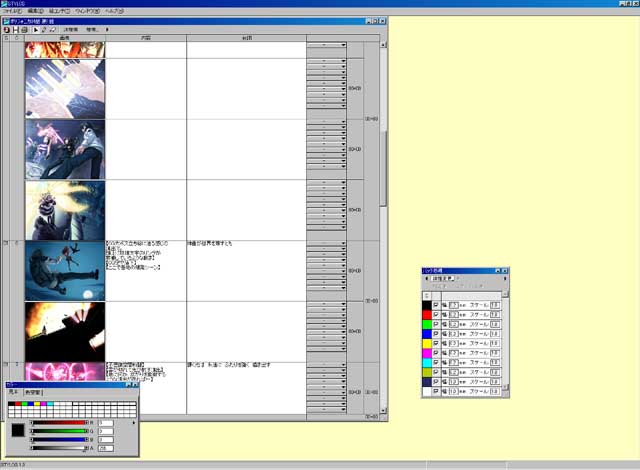The image size is (640, 470).
Task: Open the topmost dropdown in the fight scene row
Action: pos(327,122)
